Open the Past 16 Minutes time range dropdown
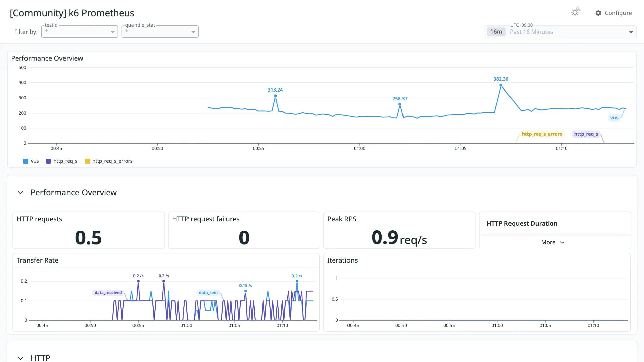The image size is (644, 362). (561, 32)
